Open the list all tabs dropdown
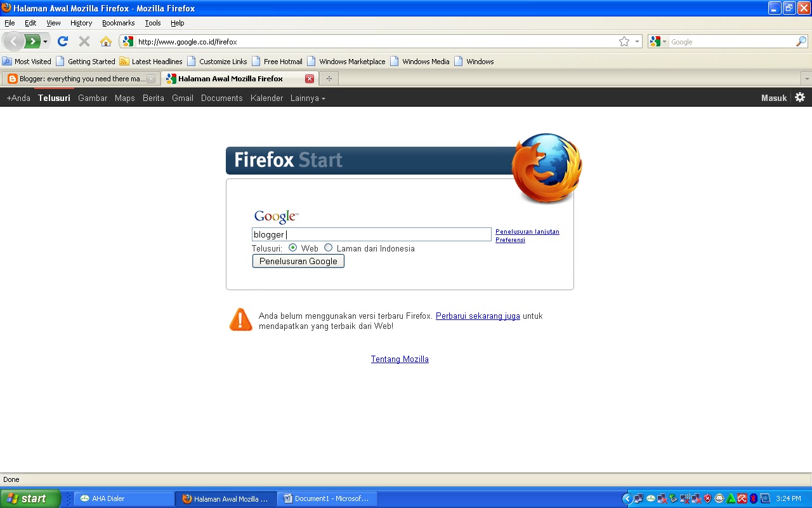 pos(806,79)
